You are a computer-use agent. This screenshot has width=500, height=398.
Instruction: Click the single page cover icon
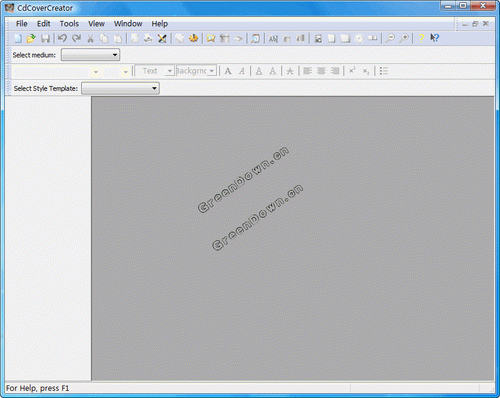click(x=332, y=38)
